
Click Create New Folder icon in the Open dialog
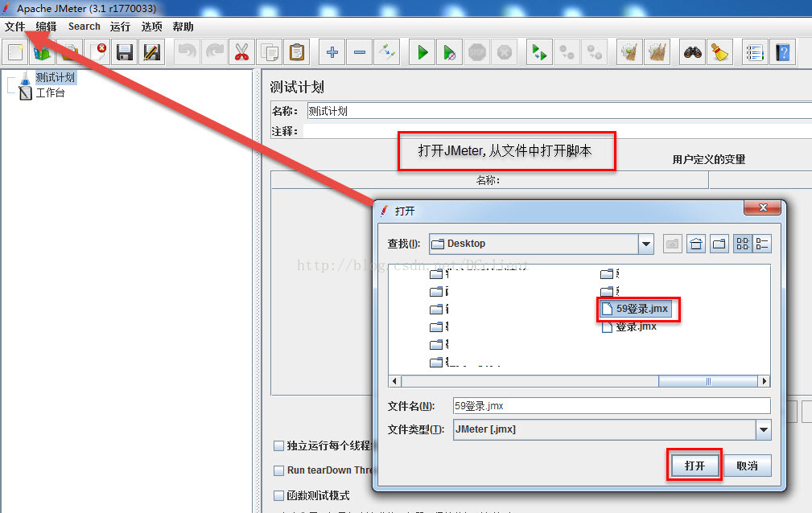click(x=719, y=244)
